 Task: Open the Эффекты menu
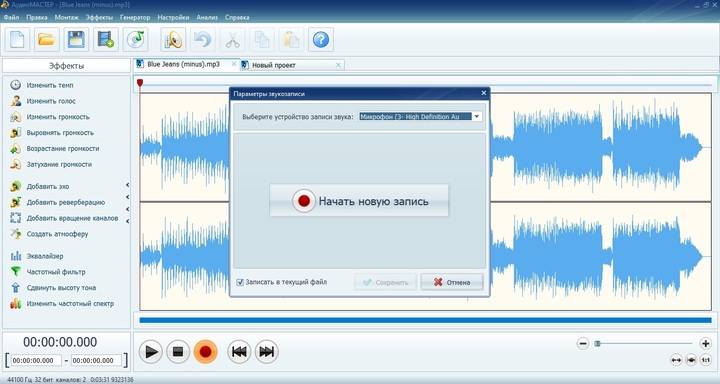click(99, 17)
